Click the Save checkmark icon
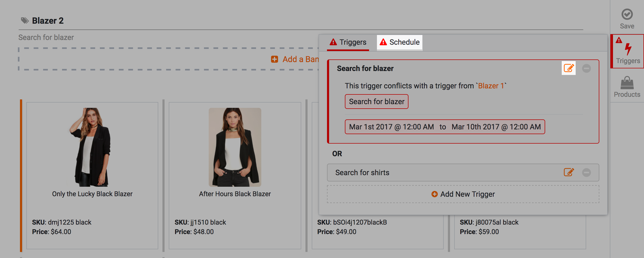The height and width of the screenshot is (258, 644). click(627, 14)
